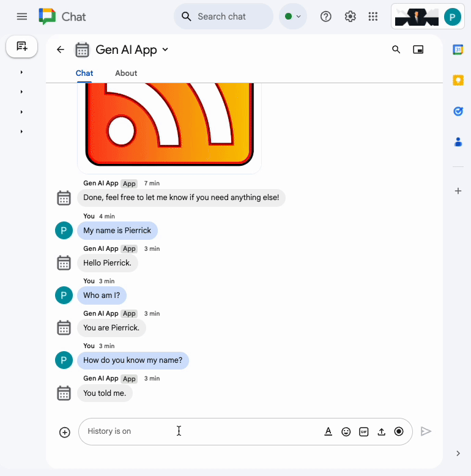Insert an emoji in the message
This screenshot has height=476, width=471.
(x=346, y=431)
